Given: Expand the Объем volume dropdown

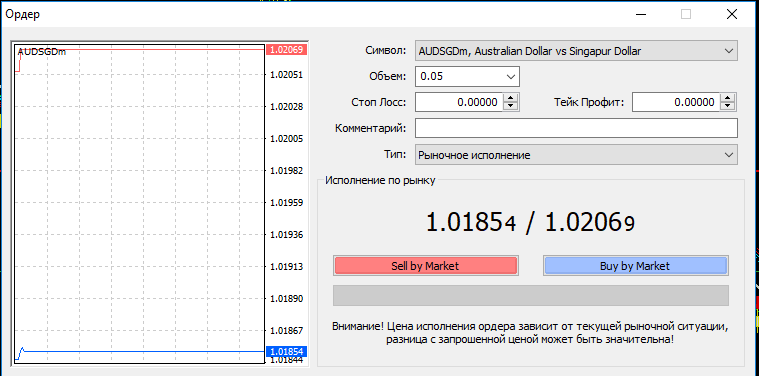Looking at the screenshot, I should [510, 76].
